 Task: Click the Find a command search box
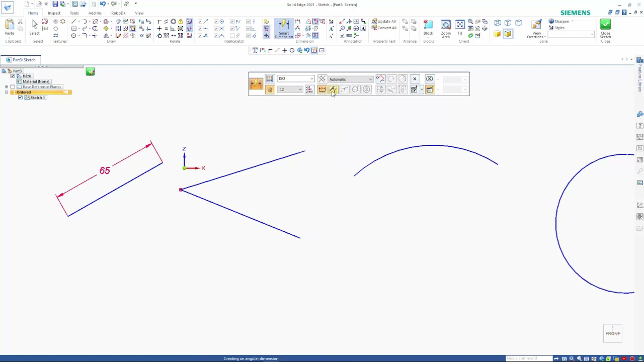click(528, 358)
